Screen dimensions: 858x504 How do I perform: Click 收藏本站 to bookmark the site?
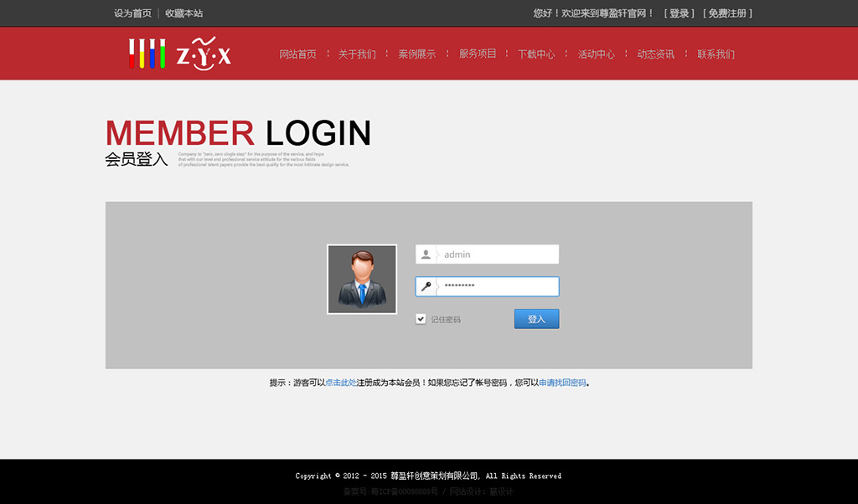tap(183, 13)
